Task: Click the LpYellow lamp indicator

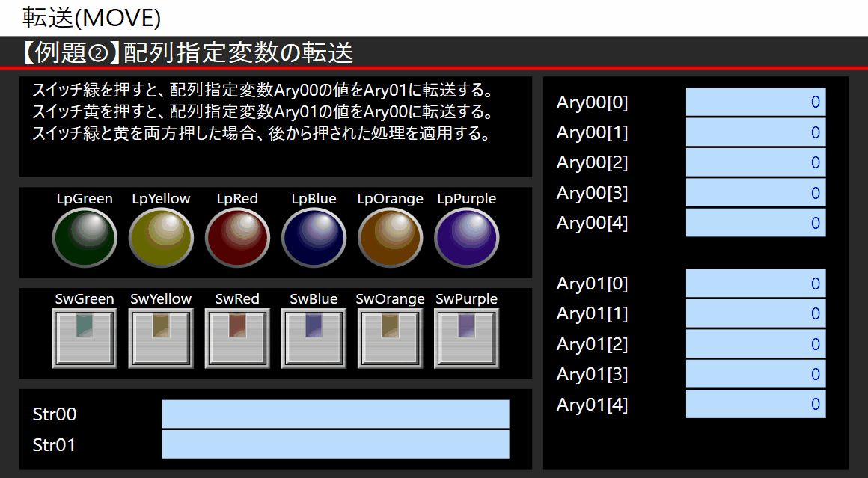Action: point(161,238)
